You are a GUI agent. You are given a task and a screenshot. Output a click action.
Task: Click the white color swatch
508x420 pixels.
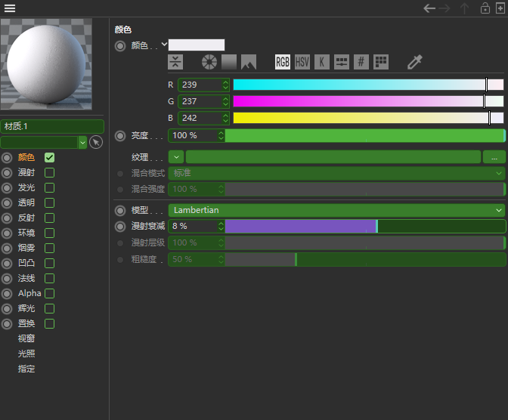[197, 45]
